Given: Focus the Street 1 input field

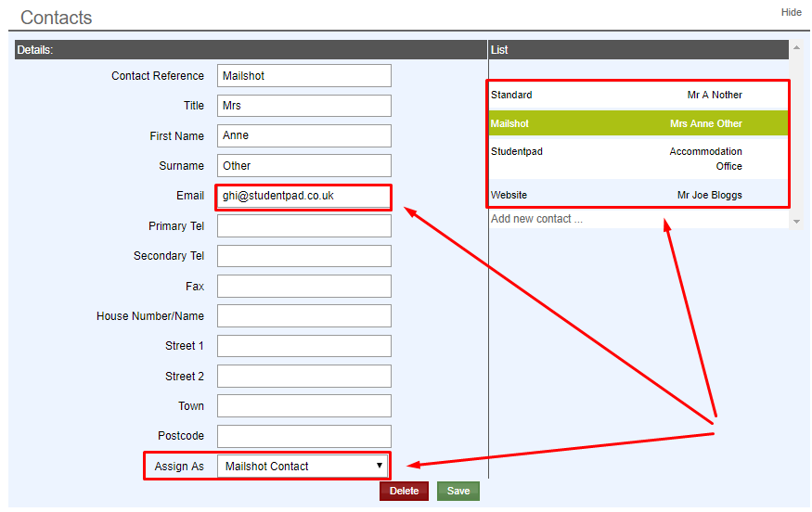Looking at the screenshot, I should tap(304, 346).
